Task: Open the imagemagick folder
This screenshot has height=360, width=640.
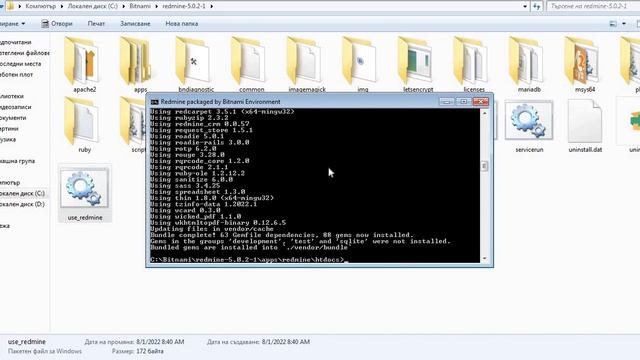Action: click(x=307, y=65)
